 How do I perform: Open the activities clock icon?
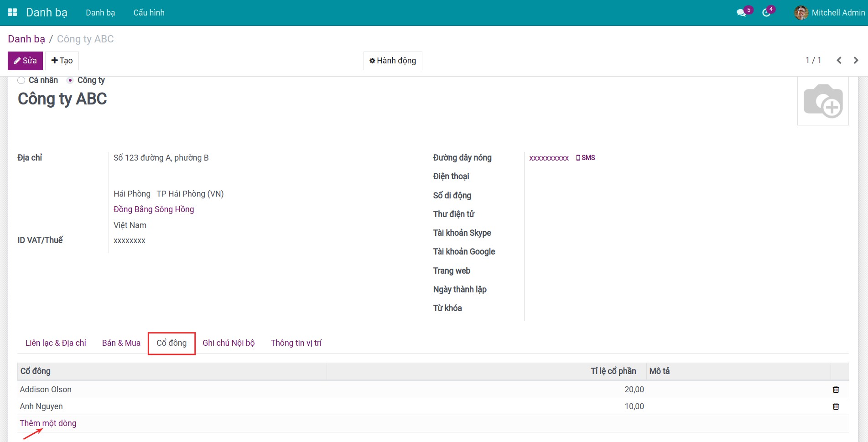pyautogui.click(x=766, y=13)
